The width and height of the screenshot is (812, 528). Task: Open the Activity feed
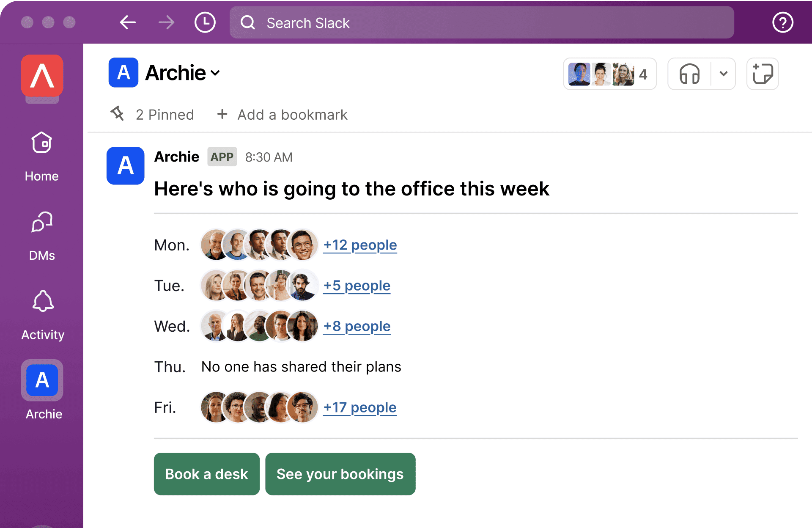click(41, 307)
